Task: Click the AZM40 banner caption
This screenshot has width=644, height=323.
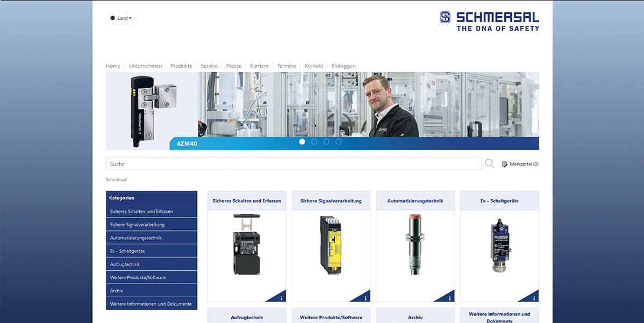Action: pyautogui.click(x=187, y=144)
